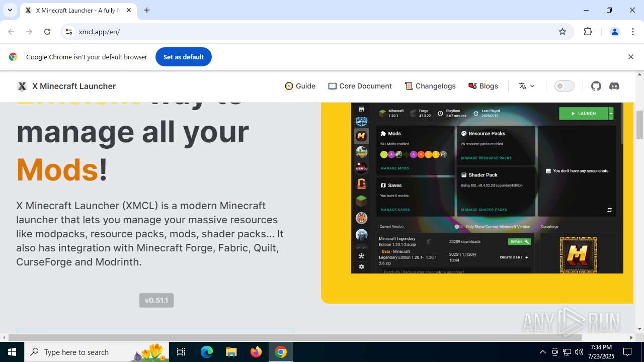Click the launcher preview screenshot
This screenshot has height=362, width=644.
point(487,188)
